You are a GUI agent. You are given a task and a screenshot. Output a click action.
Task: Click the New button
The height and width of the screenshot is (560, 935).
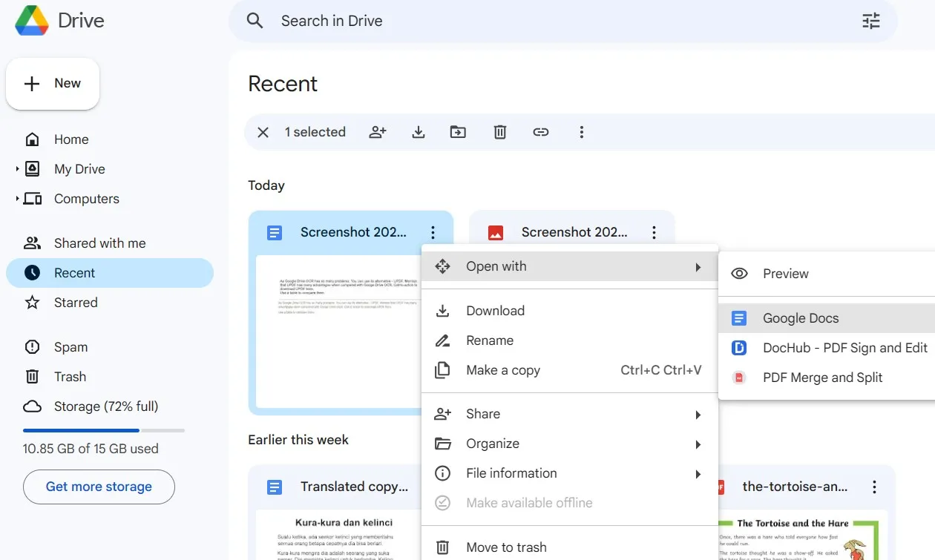pos(53,83)
